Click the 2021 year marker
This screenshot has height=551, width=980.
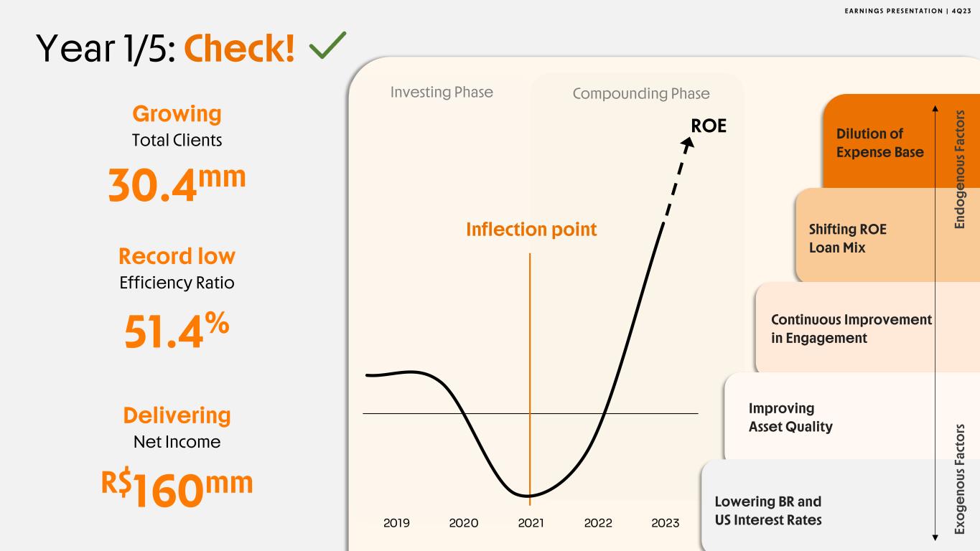(x=531, y=523)
